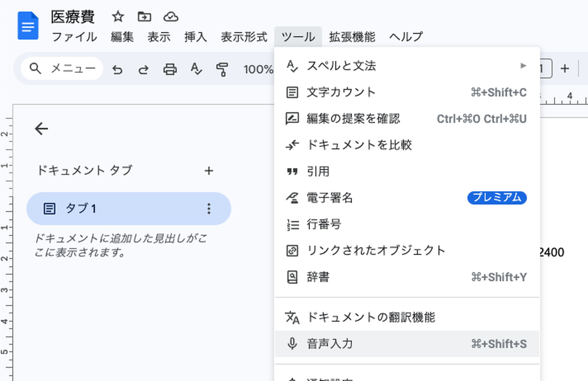Click the メニュー search field
This screenshot has height=381, width=588.
(x=62, y=68)
